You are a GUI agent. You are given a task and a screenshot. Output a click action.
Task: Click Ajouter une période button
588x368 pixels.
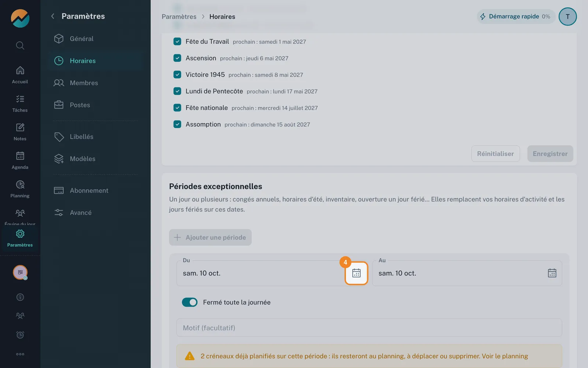(x=210, y=237)
